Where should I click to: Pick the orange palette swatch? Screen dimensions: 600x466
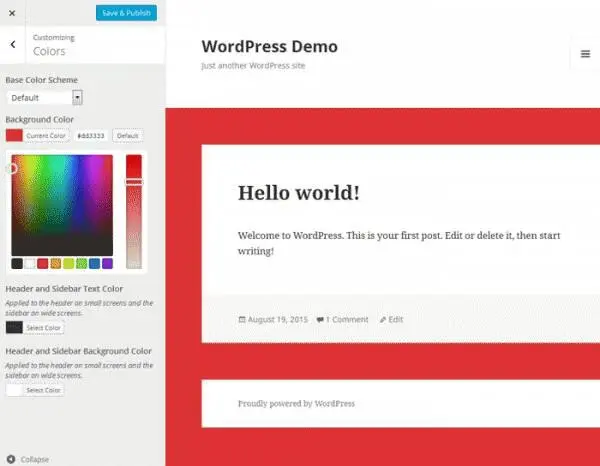click(56, 263)
